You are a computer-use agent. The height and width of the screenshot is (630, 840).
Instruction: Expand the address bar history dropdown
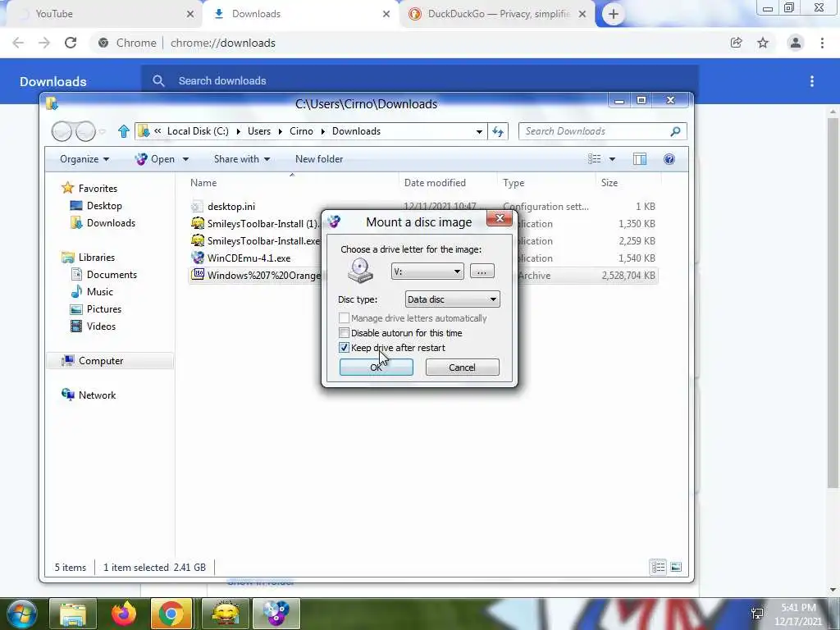coord(479,131)
